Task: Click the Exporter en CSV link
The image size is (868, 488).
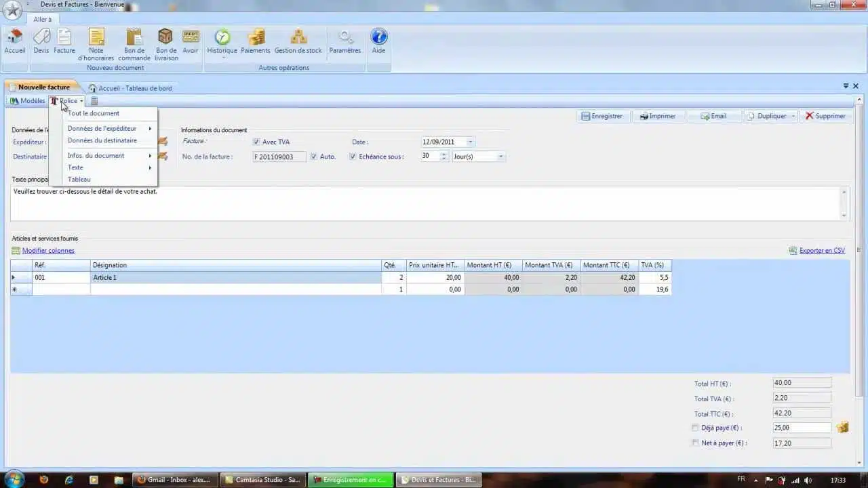Action: [x=822, y=251]
